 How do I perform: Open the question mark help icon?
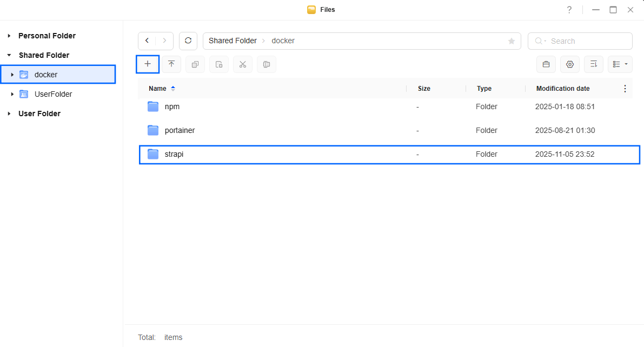(569, 10)
